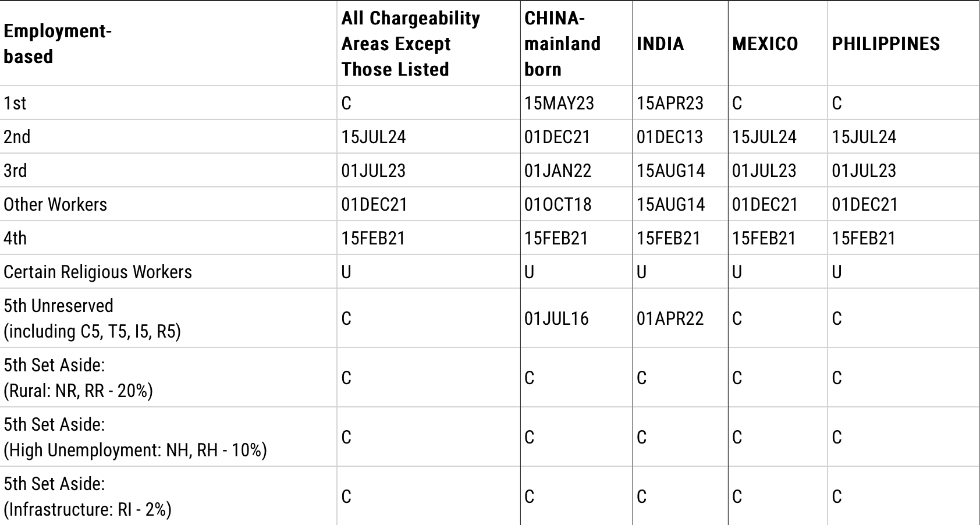Select the 01DEC13 date in India column
Viewport: 980px width, 525px height.
[x=669, y=137]
